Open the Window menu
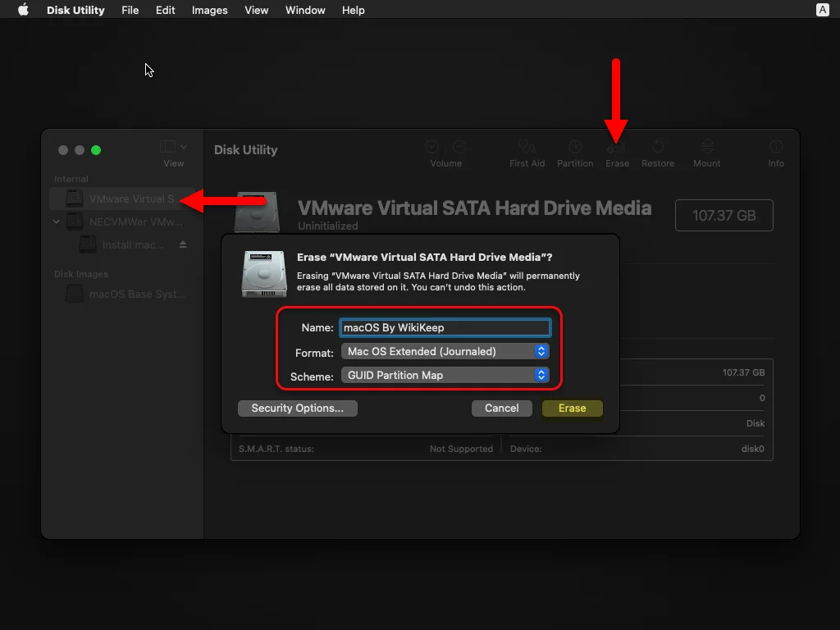 [305, 10]
